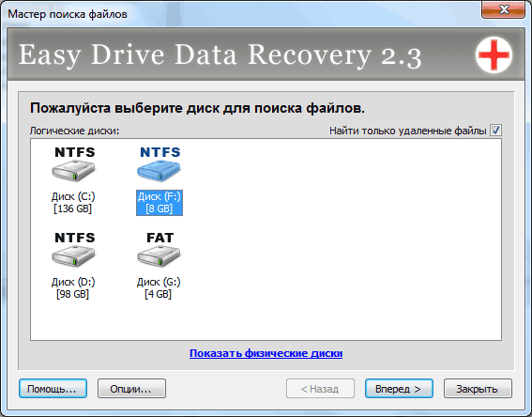
Task: Close the file search wizard window
Action: point(503,10)
